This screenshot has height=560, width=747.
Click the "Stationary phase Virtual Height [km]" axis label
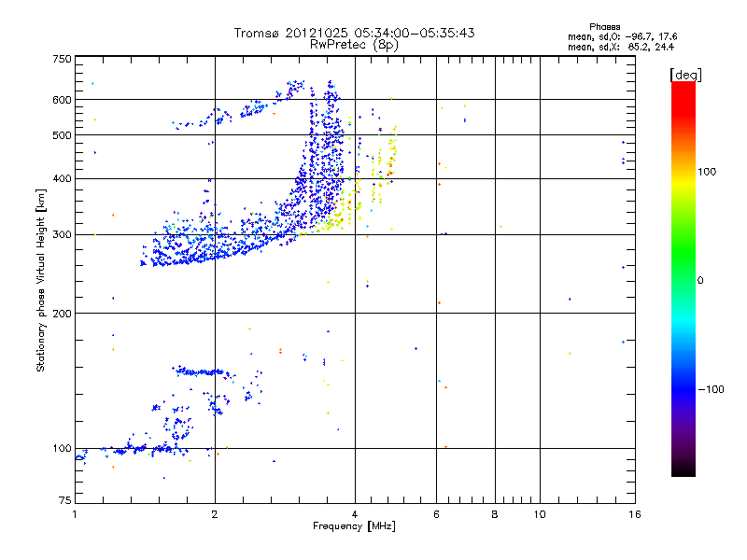(x=40, y=280)
